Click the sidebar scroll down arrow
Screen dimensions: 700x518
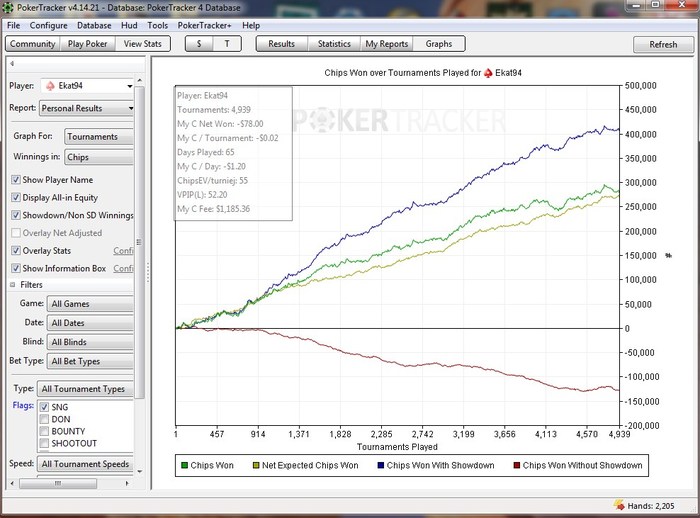click(x=140, y=472)
